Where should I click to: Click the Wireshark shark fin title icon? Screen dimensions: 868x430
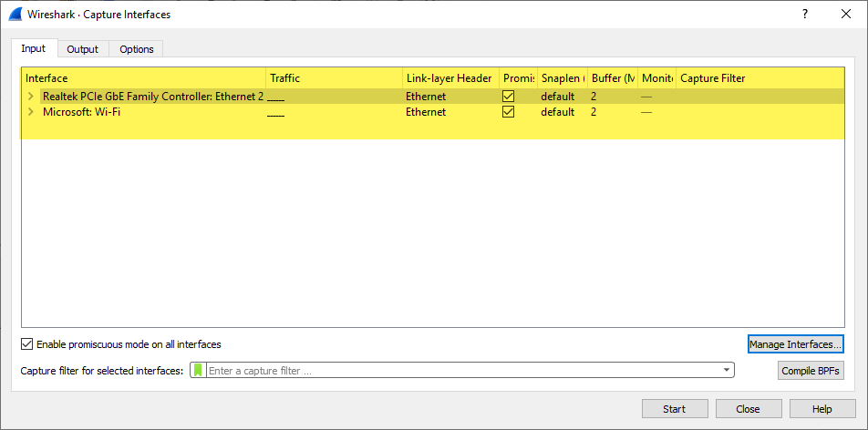click(x=15, y=15)
